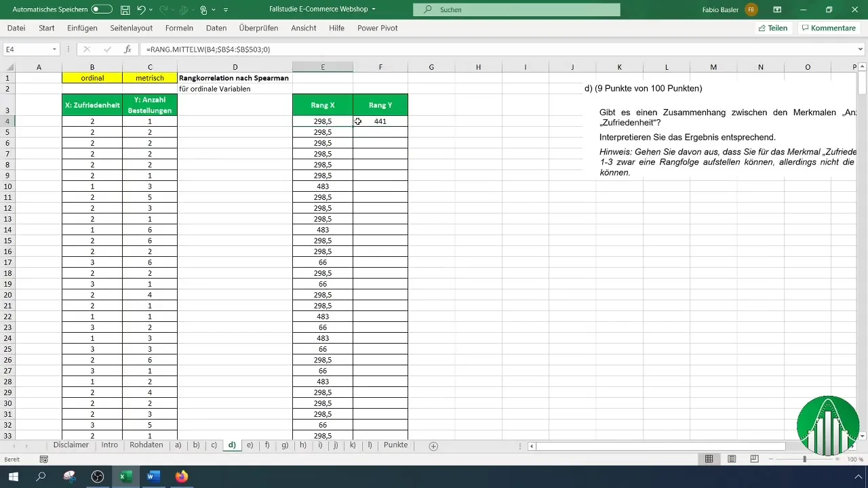
Task: Click the touch/mouse mode hand icon
Action: [x=203, y=10]
